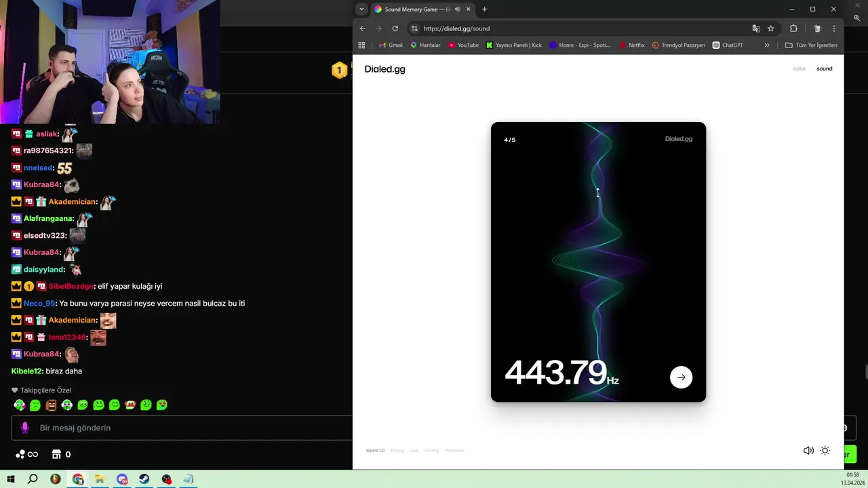
Task: Open Windows taskbar search
Action: click(33, 479)
